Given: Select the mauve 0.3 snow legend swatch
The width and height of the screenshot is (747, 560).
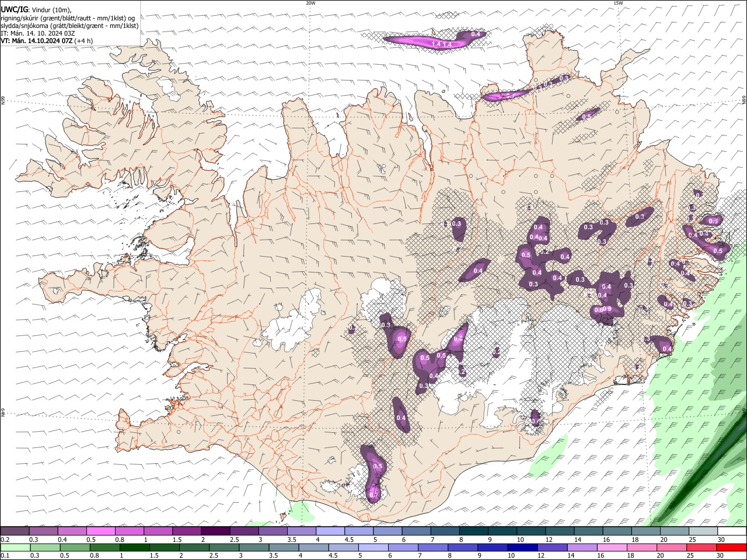Looking at the screenshot, I should (44, 531).
